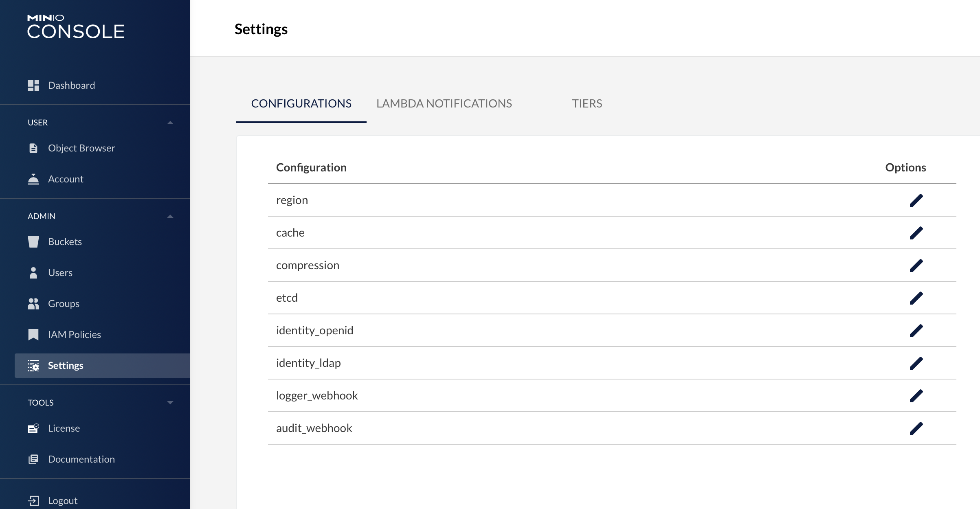Select the Configurations tab
Viewport: 980px width, 509px height.
pyautogui.click(x=301, y=103)
